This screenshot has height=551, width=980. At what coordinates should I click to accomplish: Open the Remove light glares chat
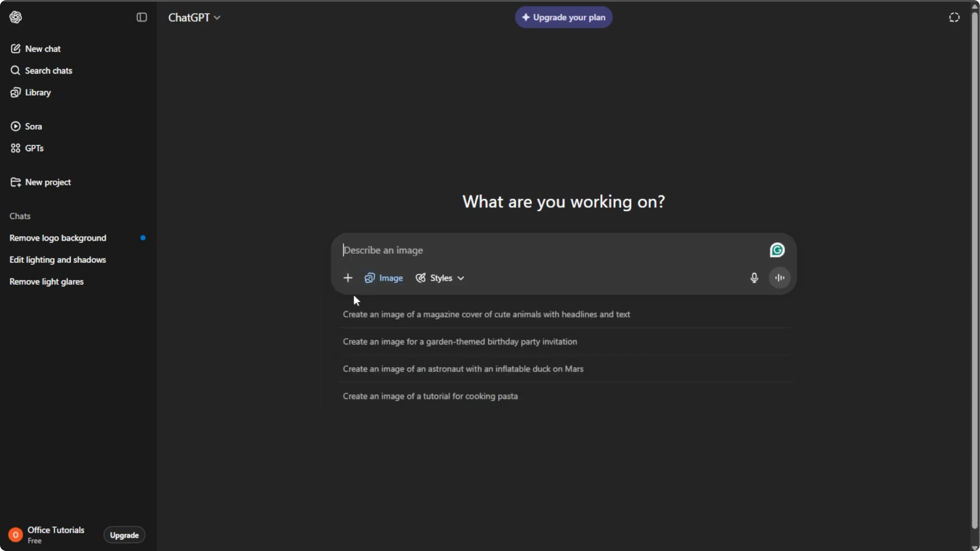pyautogui.click(x=78, y=281)
